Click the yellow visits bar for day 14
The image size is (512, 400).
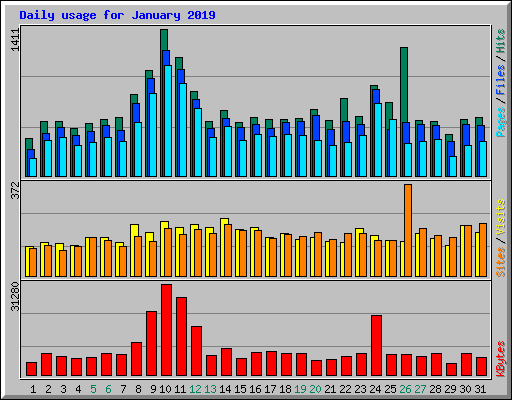(x=223, y=221)
